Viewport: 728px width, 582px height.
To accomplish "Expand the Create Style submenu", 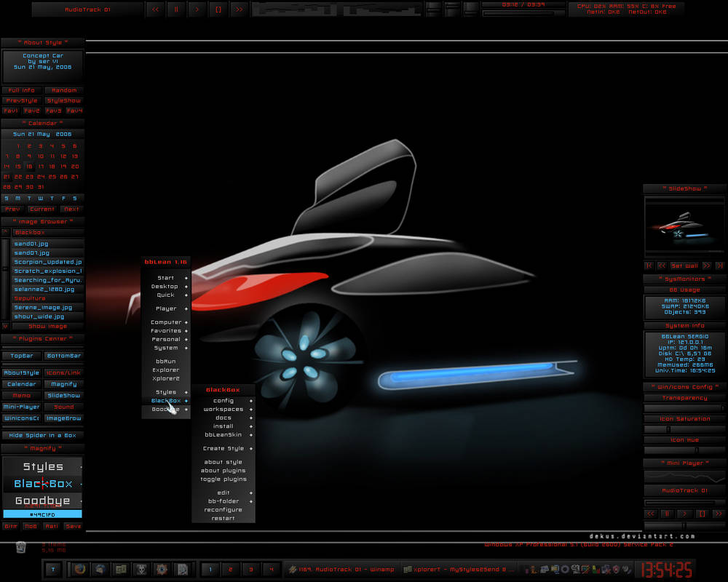I will (223, 448).
